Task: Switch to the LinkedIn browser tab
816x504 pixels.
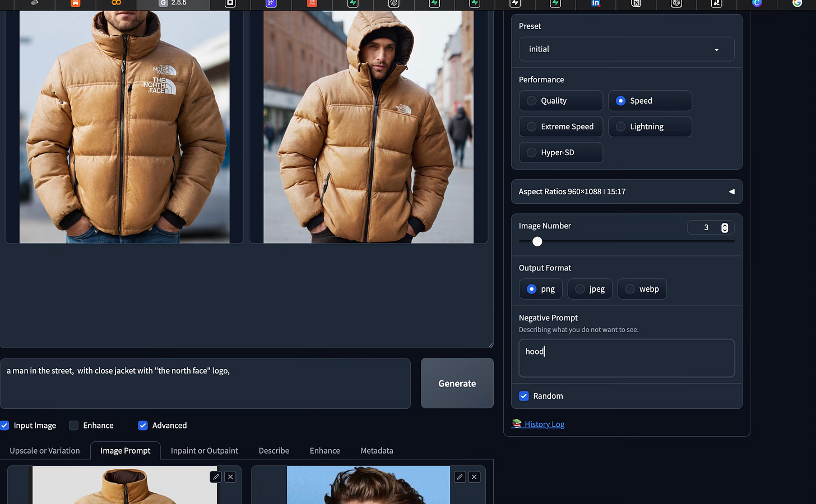Action: pyautogui.click(x=596, y=3)
